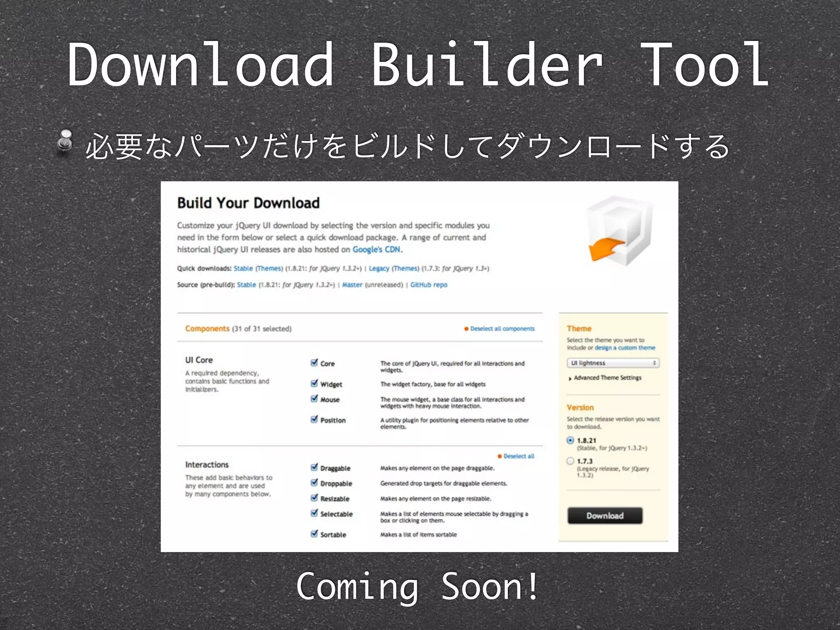The width and height of the screenshot is (840, 630).
Task: Click 'The widget factory, base for all widgets' text
Action: tap(433, 384)
